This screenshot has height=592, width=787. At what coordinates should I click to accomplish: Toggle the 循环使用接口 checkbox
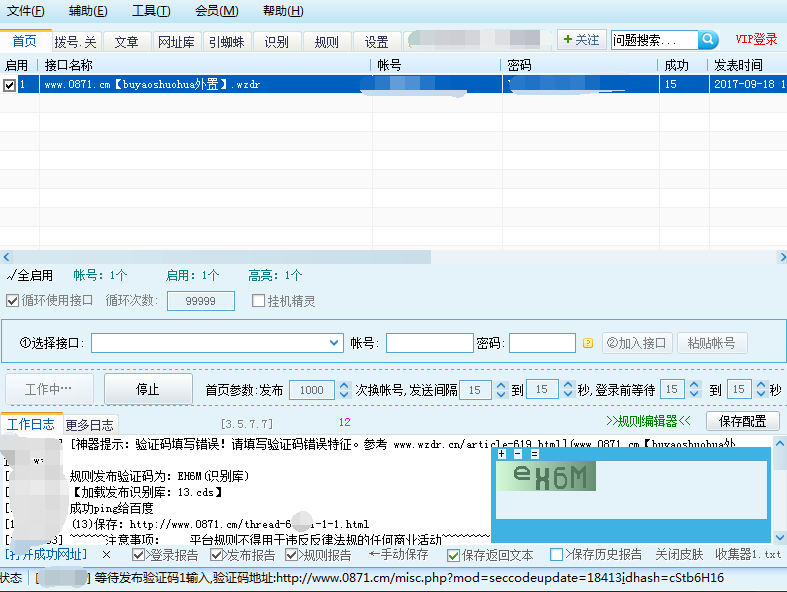click(x=12, y=301)
